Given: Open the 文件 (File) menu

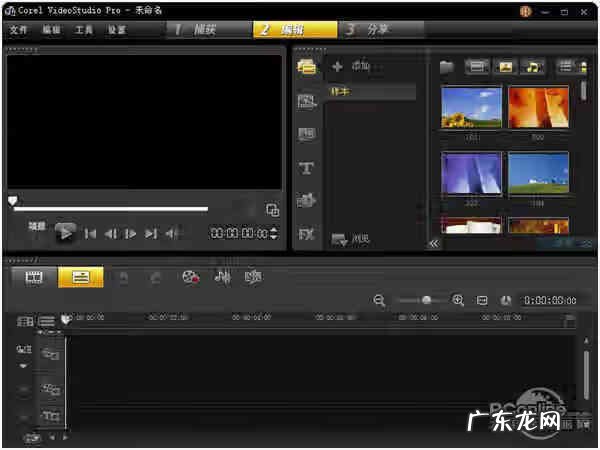Looking at the screenshot, I should (18, 30).
